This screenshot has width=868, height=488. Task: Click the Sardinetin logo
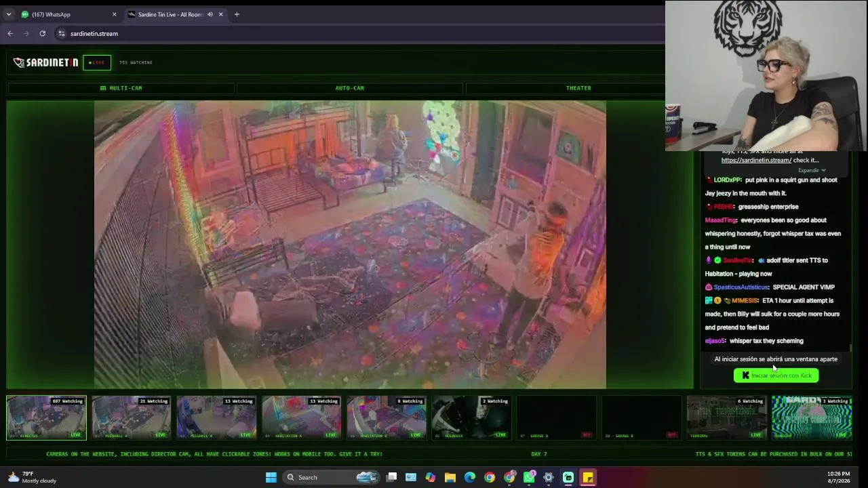(x=46, y=62)
